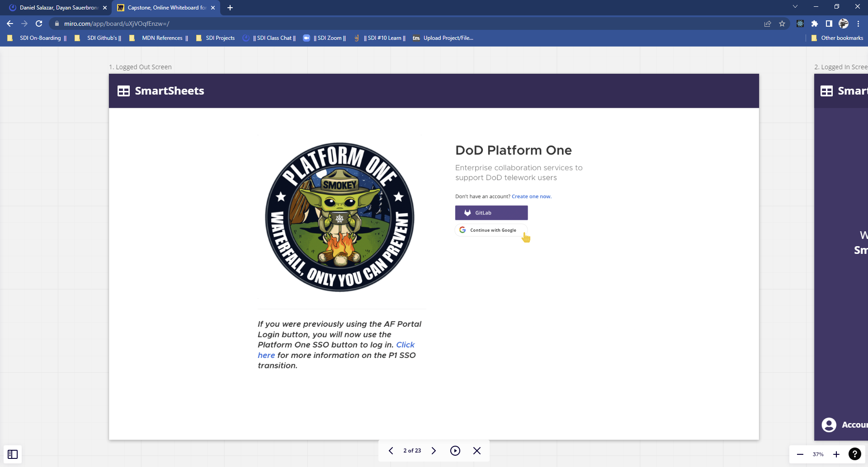Zoom out of the Miro board
This screenshot has height=467, width=868.
pos(800,454)
